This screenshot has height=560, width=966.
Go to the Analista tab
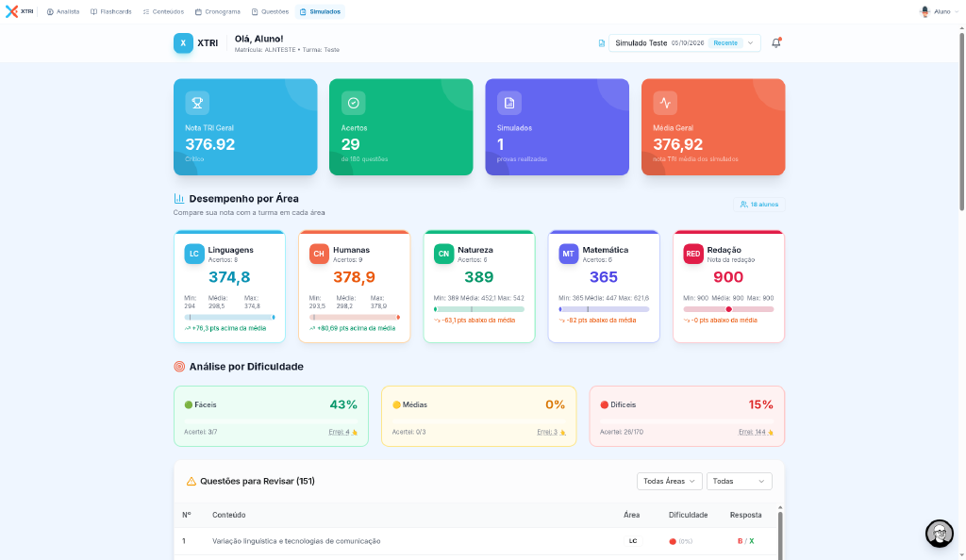(x=63, y=11)
